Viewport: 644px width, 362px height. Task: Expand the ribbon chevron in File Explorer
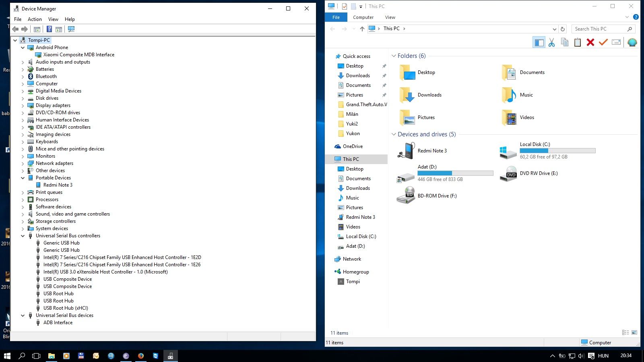coord(627,17)
